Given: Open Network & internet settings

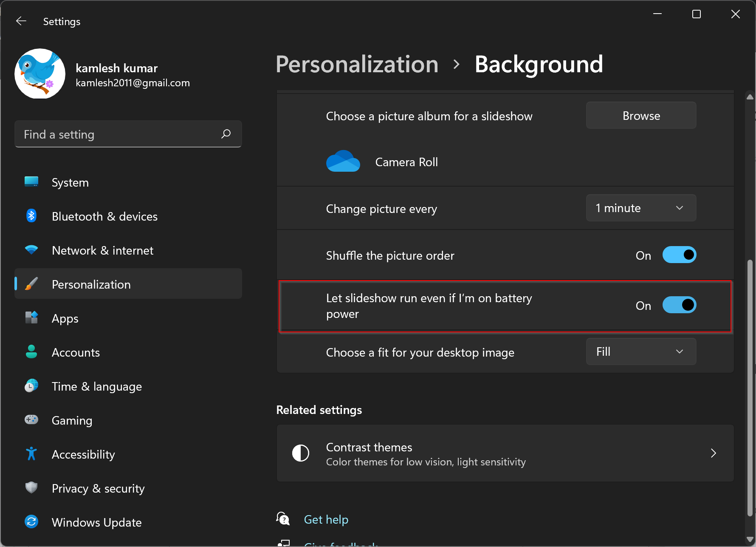Looking at the screenshot, I should (128, 250).
